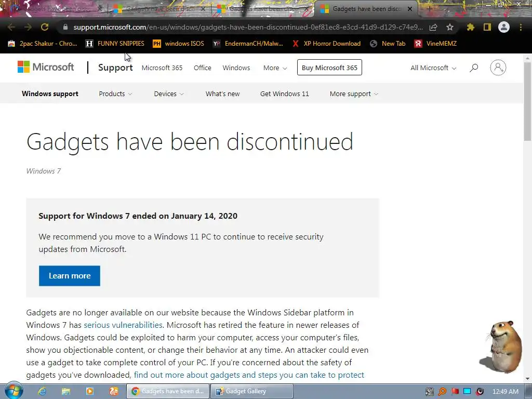Click the Windows 7 italic subtitle
The image size is (532, 399).
coord(44,171)
